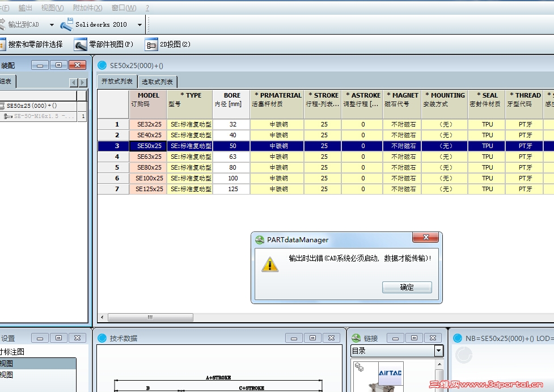Image resolution: width=554 pixels, height=392 pixels.
Task: Minimize the 设置 panel
Action: [40, 338]
